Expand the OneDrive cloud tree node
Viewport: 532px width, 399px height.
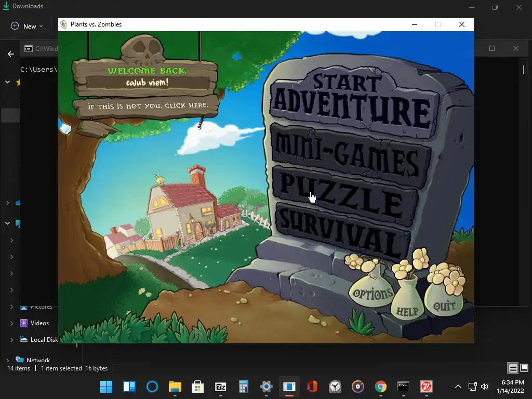[x=7, y=203]
